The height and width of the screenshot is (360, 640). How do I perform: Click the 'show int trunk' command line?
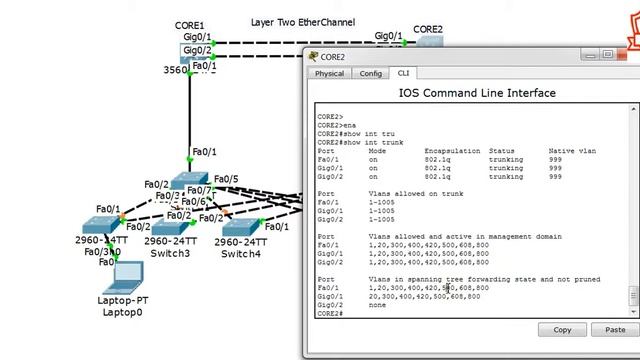(360, 142)
